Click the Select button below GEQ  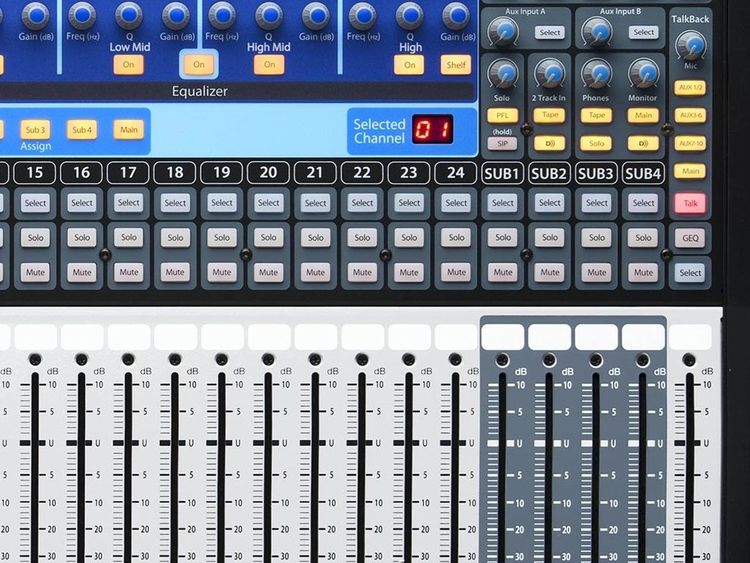[x=690, y=273]
